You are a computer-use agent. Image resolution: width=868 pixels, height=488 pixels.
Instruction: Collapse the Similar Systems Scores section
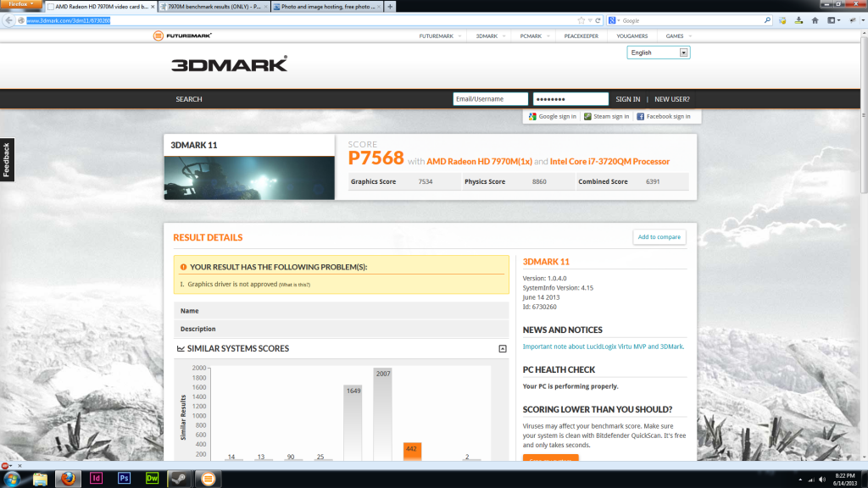pyautogui.click(x=502, y=348)
